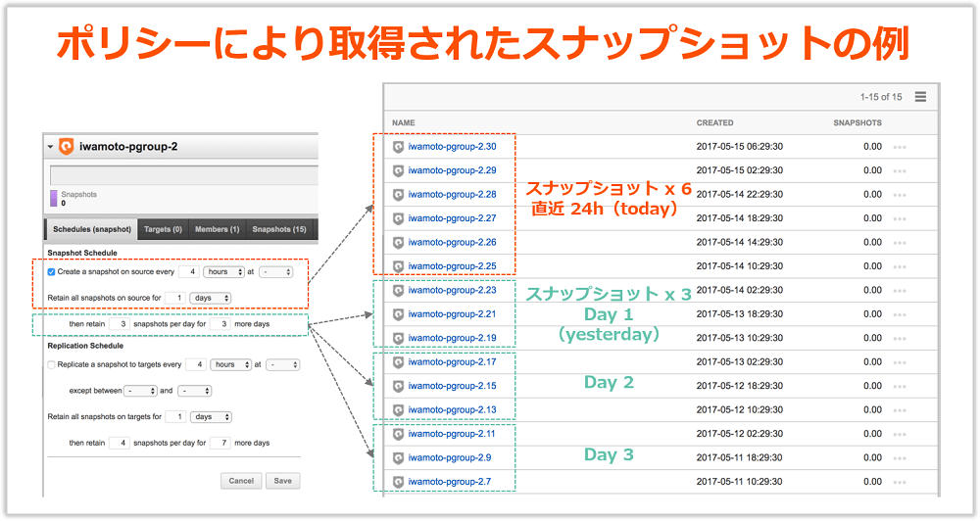Open the more-options dots for iwamoto-pgroup-2.28
This screenshot has height=521, width=980.
[900, 196]
